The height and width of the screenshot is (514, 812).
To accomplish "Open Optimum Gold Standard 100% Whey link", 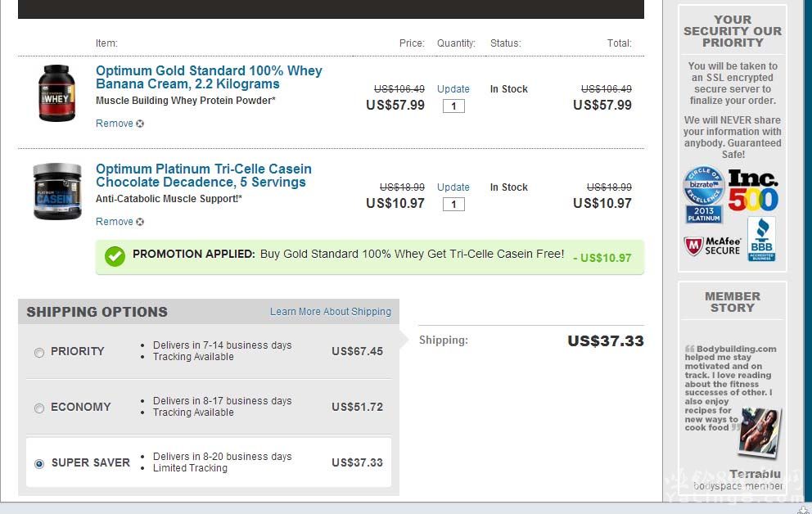I will (209, 77).
